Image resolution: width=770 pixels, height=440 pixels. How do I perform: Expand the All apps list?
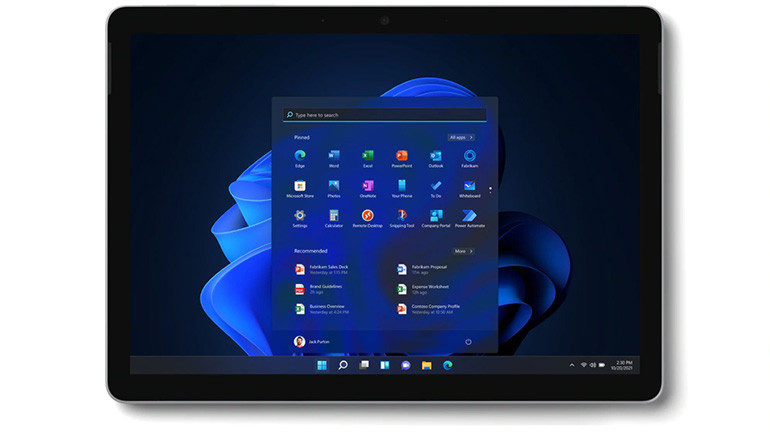pos(461,137)
